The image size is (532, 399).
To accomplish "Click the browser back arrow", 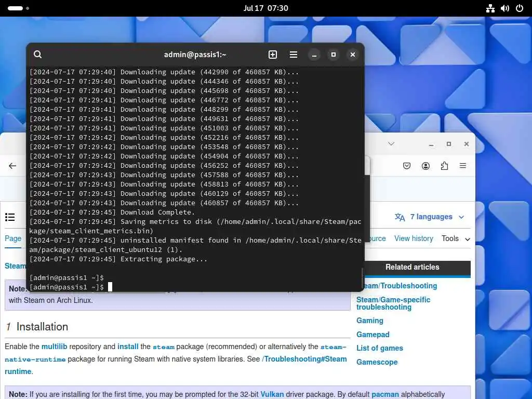I will (12, 166).
